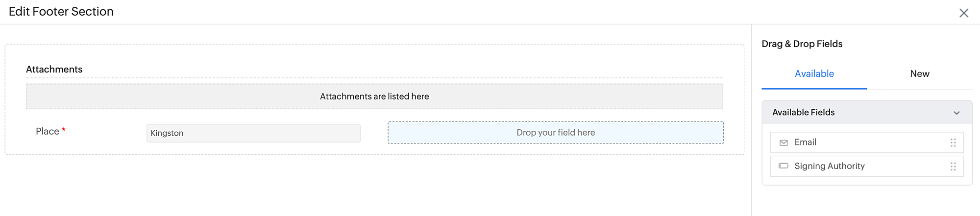Select the Email available field label
The image size is (980, 216).
[805, 142]
